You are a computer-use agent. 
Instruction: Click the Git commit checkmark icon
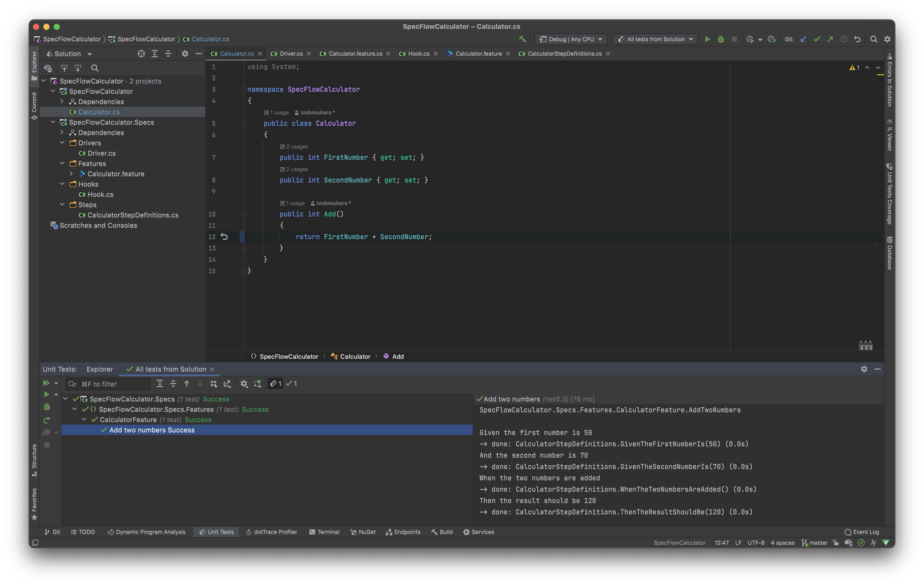click(817, 39)
